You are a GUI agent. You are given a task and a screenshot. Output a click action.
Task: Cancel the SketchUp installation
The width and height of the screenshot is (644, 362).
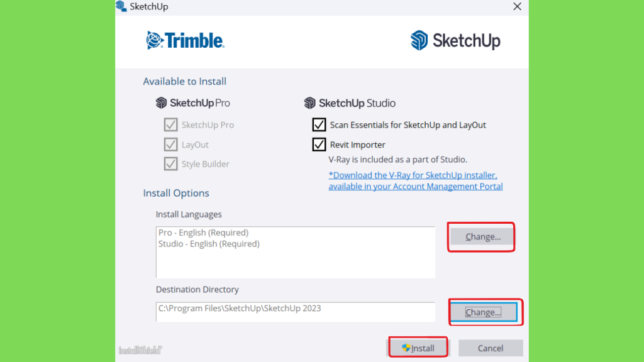coord(491,348)
